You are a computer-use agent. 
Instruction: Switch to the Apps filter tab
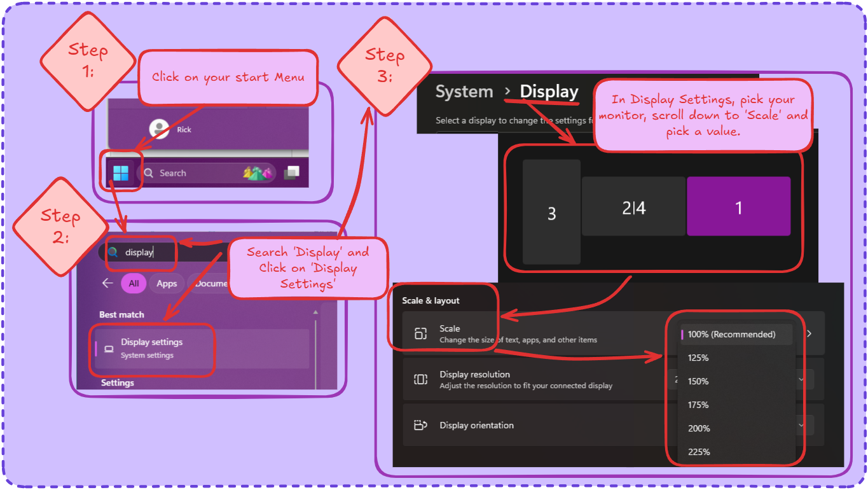click(167, 283)
